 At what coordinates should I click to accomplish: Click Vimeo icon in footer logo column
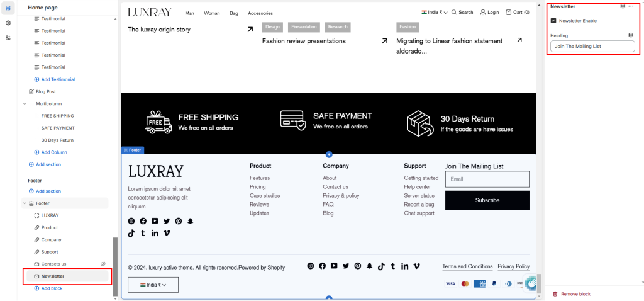click(x=167, y=233)
